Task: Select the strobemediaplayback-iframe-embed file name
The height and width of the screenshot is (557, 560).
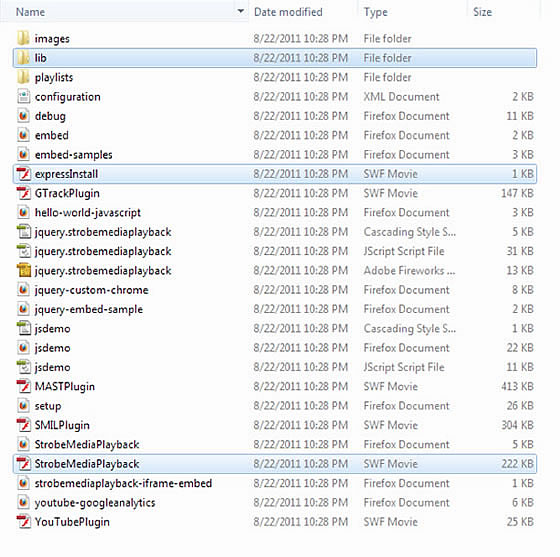Action: click(x=123, y=483)
